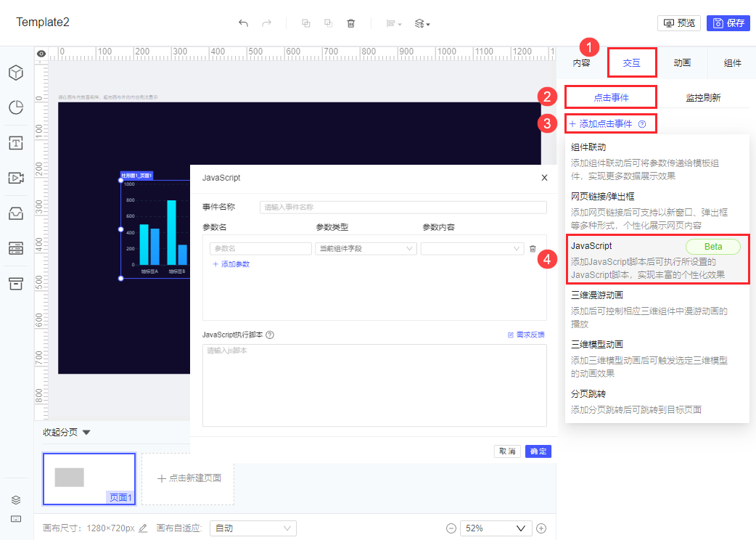Viewport: 756px width, 540px height.
Task: Open the 3D cube components sidebar icon
Action: tap(16, 73)
